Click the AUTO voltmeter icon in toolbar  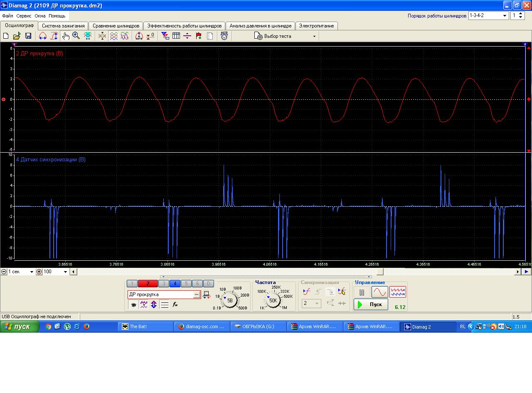224,36
